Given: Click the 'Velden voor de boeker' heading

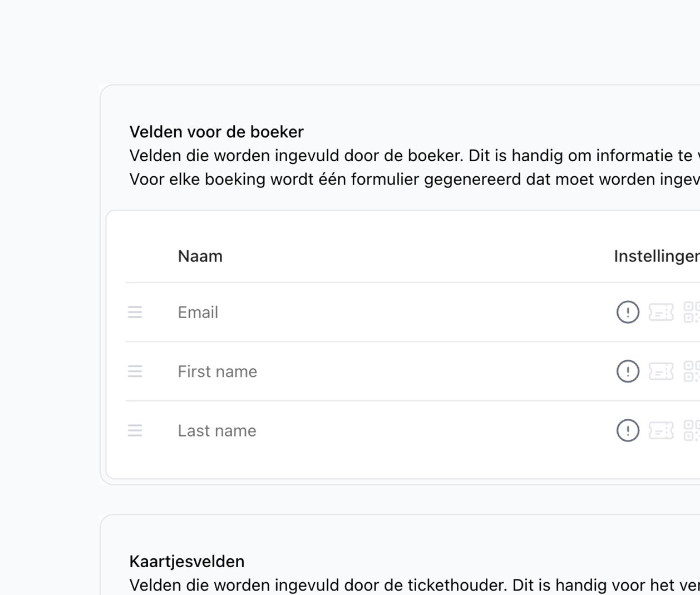Looking at the screenshot, I should tap(216, 132).
